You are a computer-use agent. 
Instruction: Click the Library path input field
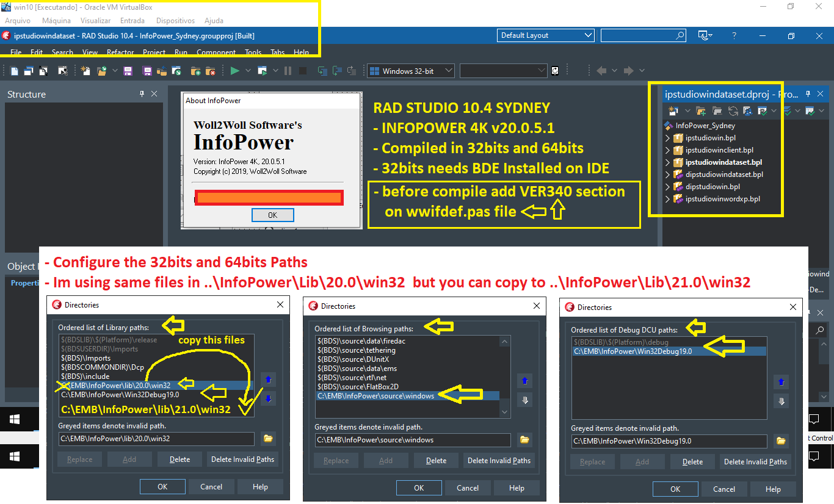156,438
